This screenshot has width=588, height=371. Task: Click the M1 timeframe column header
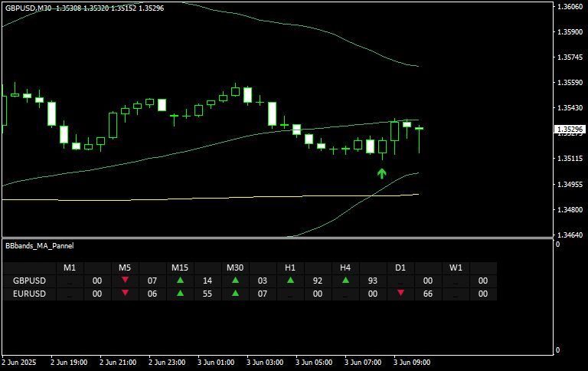point(70,268)
